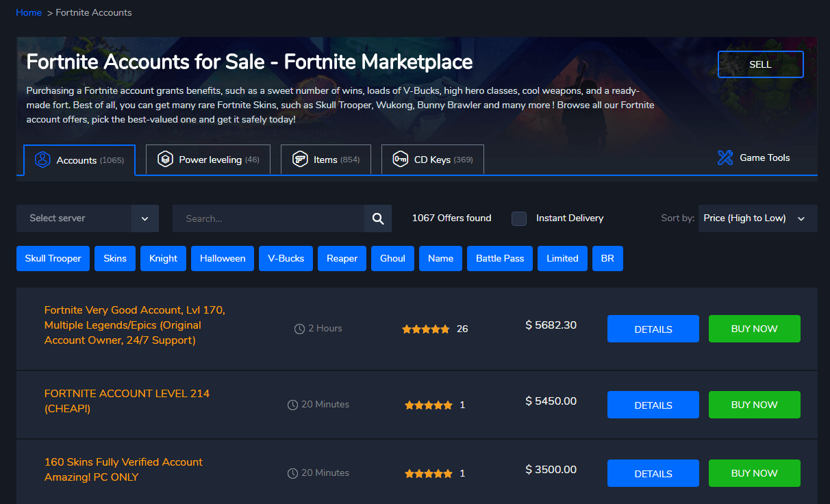Filter by Name tag
This screenshot has height=504, width=830.
[440, 258]
